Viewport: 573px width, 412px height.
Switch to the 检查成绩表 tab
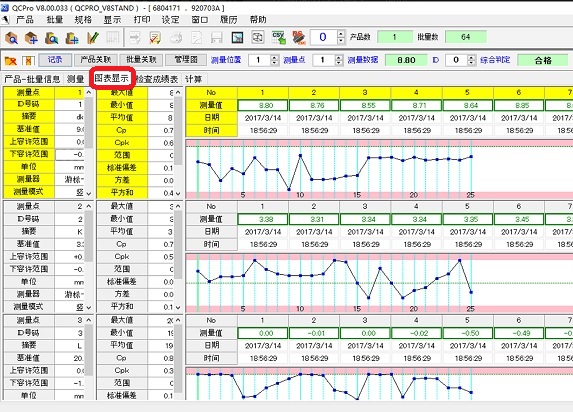tap(157, 79)
